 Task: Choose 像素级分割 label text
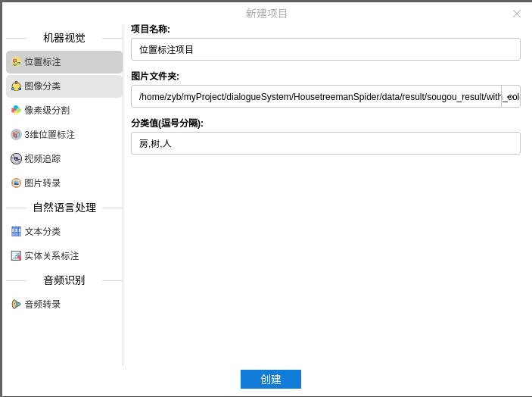click(47, 111)
